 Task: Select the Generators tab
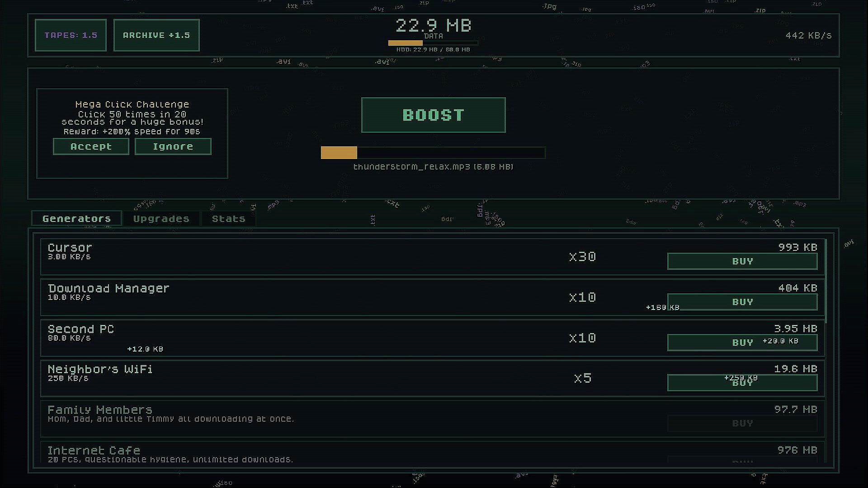(76, 219)
